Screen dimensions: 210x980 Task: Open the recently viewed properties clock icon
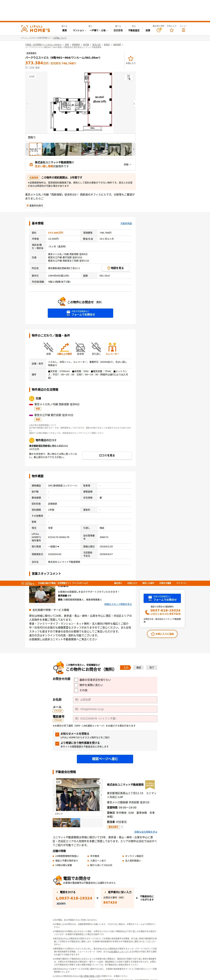[158, 30]
